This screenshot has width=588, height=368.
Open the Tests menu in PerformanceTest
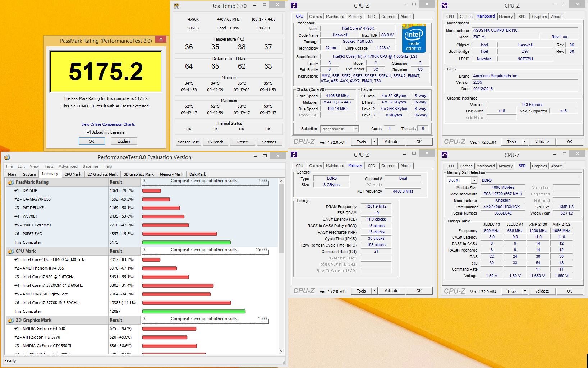49,166
